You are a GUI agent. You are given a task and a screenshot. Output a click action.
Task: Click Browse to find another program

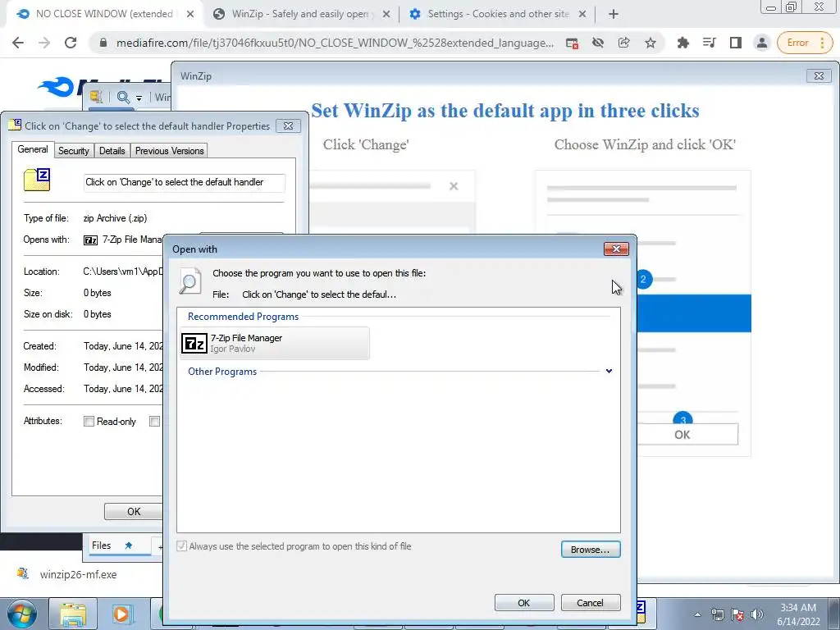tap(591, 550)
